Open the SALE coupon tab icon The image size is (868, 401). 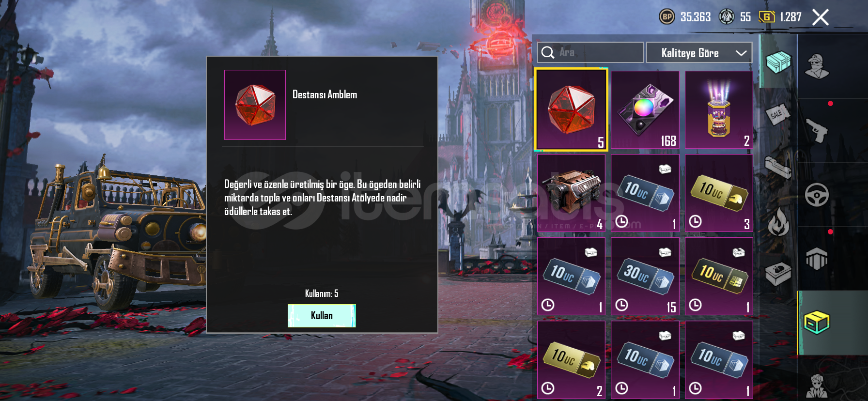(778, 114)
